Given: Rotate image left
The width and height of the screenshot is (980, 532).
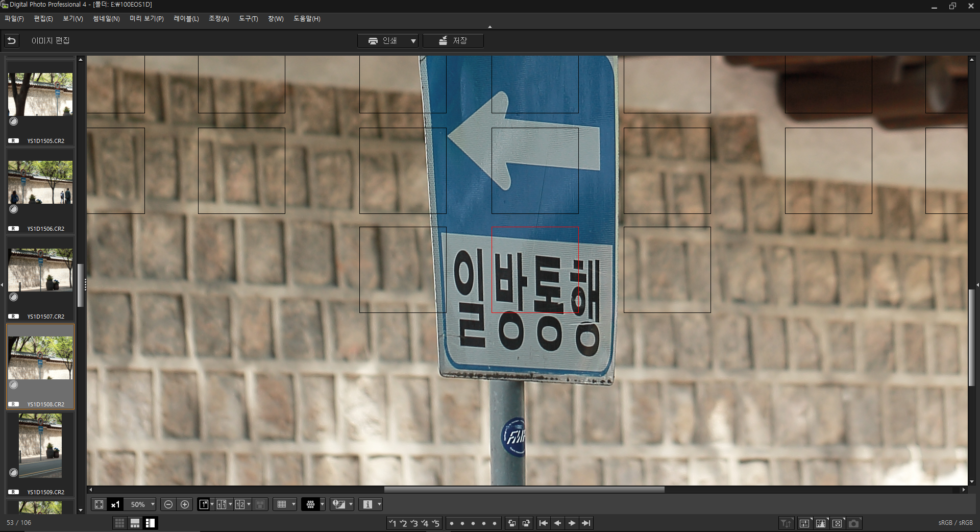Looking at the screenshot, I should [512, 523].
